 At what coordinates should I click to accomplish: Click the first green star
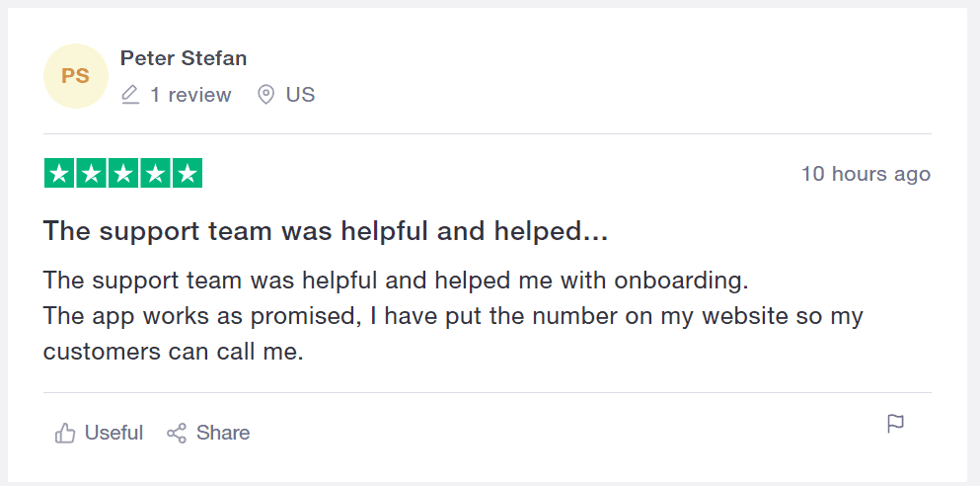click(x=59, y=173)
